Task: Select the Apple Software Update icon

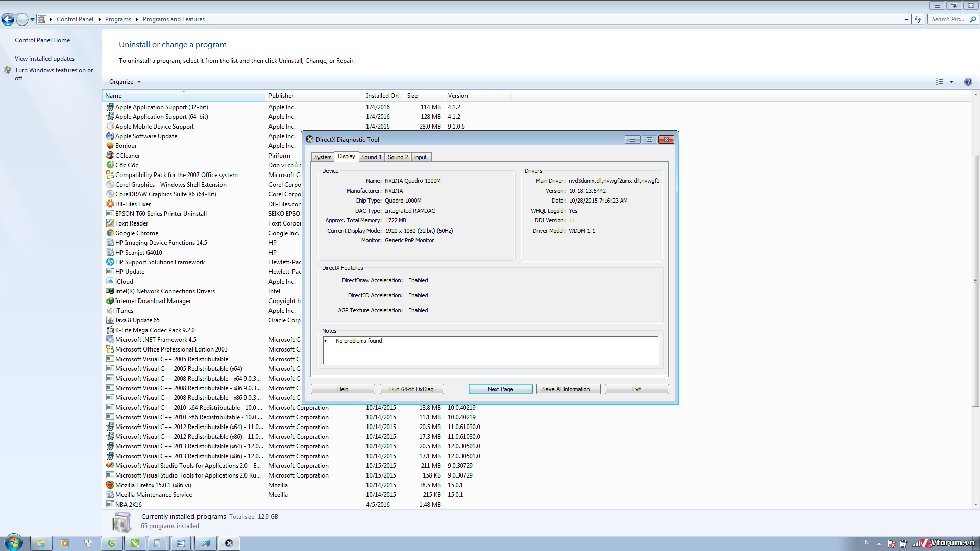Action: pos(110,136)
